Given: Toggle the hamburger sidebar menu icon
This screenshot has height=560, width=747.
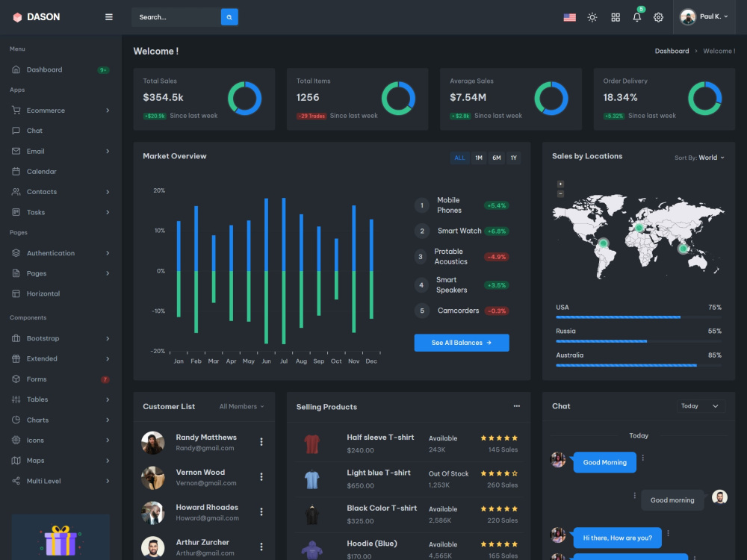Looking at the screenshot, I should click(x=108, y=17).
